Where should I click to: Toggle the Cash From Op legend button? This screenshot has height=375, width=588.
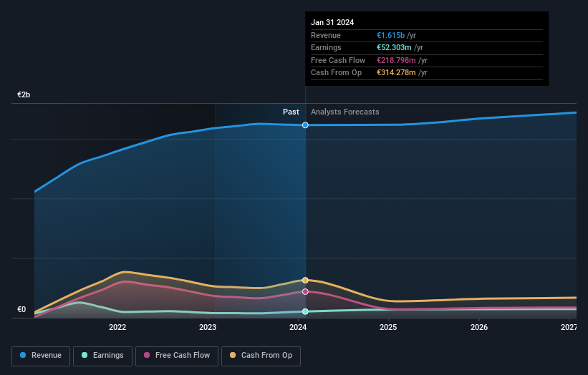[x=261, y=356]
